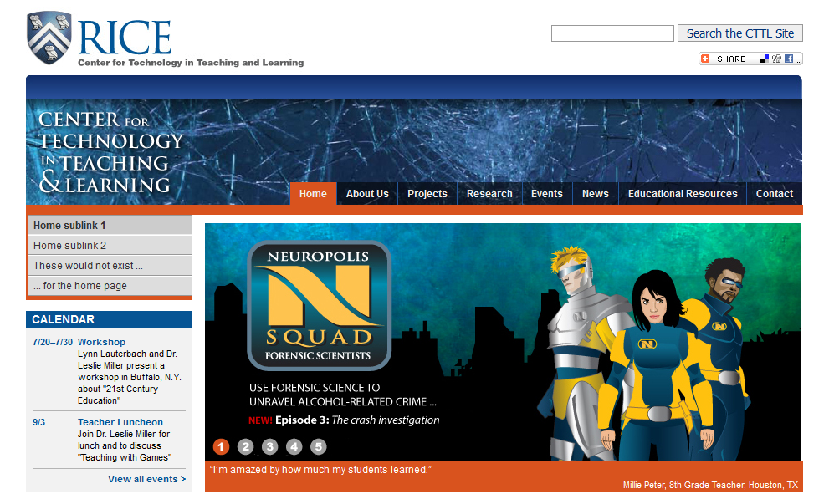Click the workshop description mentioning Buffalo, N.Y.
The image size is (829, 504).
click(130, 377)
